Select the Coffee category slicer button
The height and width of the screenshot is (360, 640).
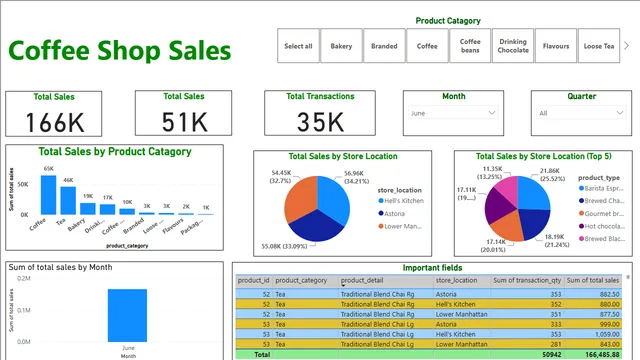[x=427, y=46]
